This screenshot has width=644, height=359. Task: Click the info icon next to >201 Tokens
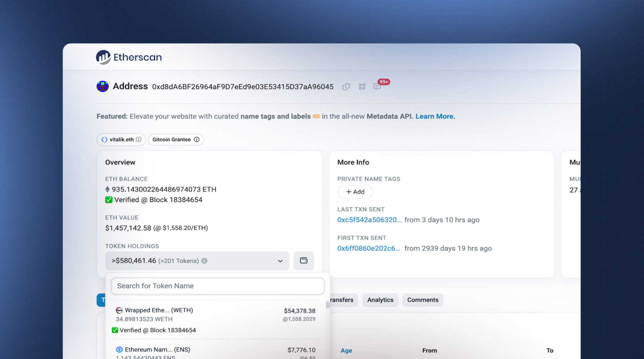205,261
